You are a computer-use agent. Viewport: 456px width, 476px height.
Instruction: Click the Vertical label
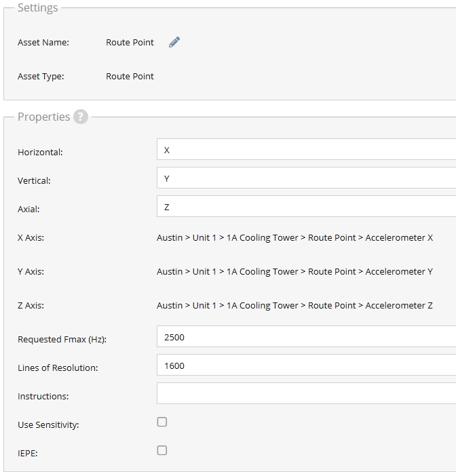coord(34,180)
